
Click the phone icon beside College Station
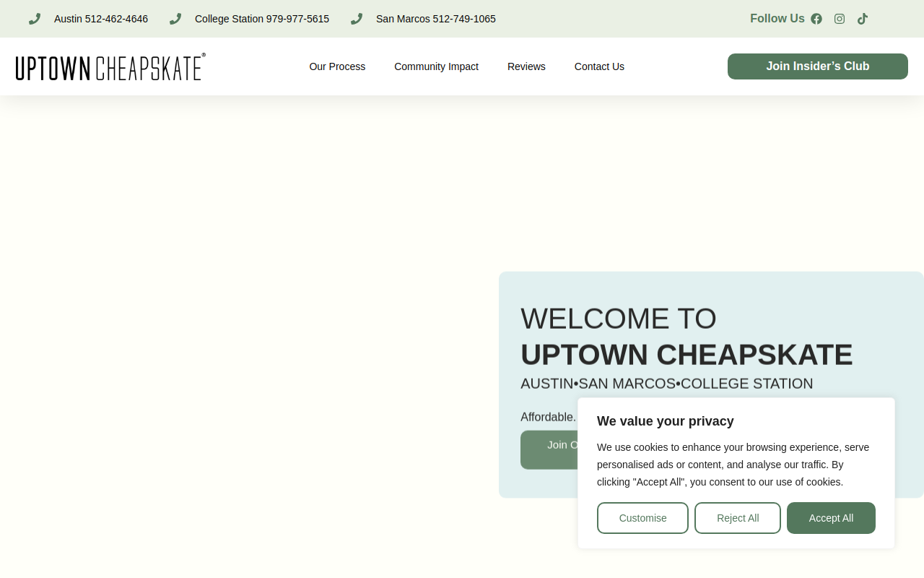[x=175, y=19]
